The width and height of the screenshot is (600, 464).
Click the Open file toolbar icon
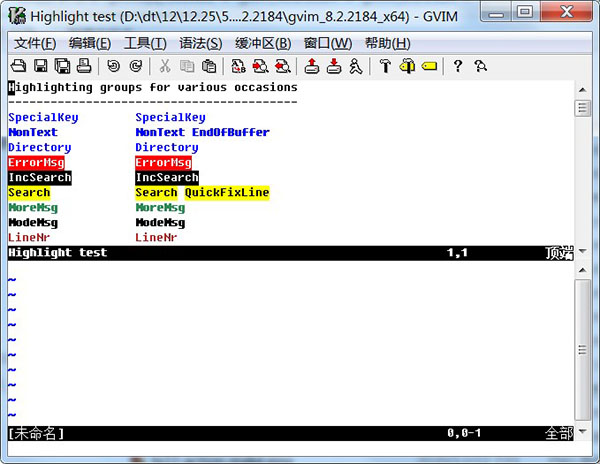(18, 66)
